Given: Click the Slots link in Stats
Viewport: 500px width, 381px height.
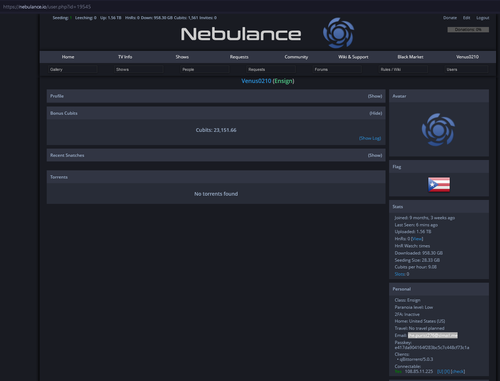Looking at the screenshot, I should [400, 274].
